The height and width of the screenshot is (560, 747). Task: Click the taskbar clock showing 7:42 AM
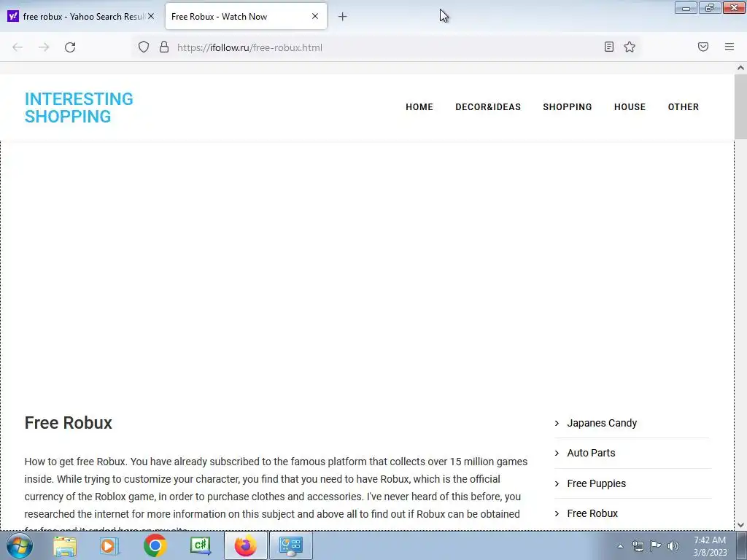[x=710, y=546]
